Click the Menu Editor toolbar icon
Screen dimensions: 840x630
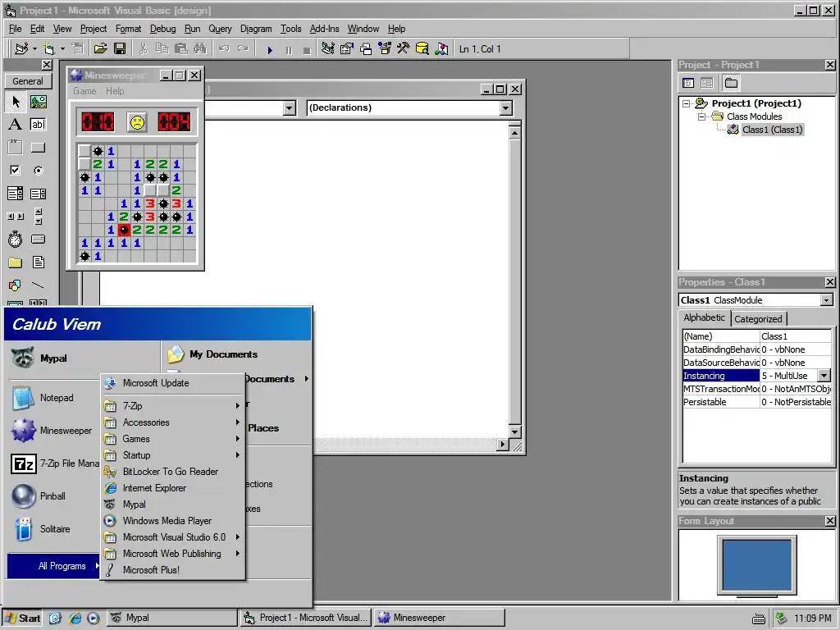78,49
